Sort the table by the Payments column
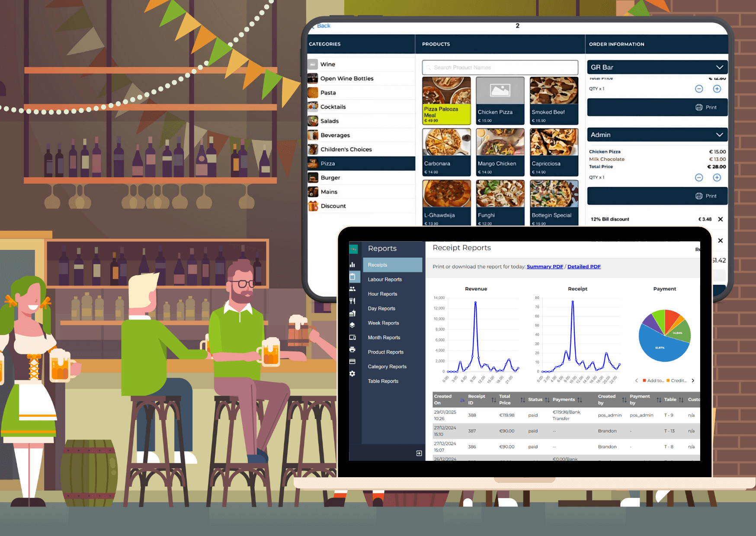Screen dimensions: 756x536 pos(580,400)
